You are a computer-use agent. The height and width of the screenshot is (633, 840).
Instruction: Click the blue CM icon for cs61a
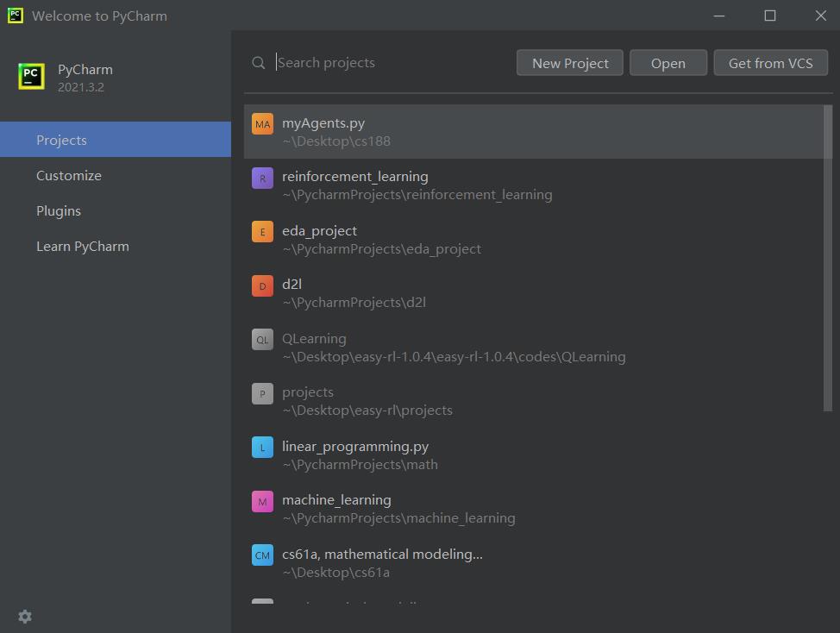262,555
